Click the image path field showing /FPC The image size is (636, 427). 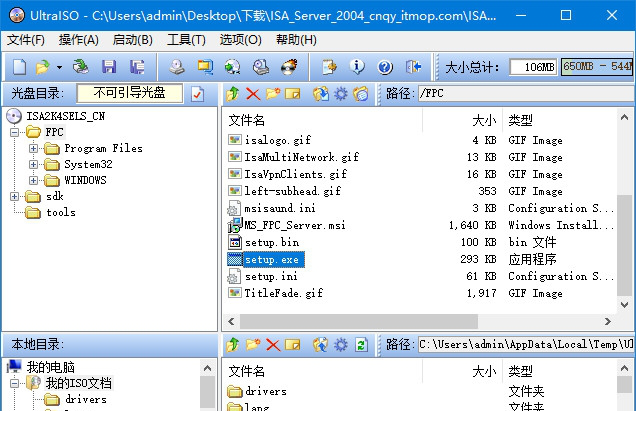click(526, 94)
